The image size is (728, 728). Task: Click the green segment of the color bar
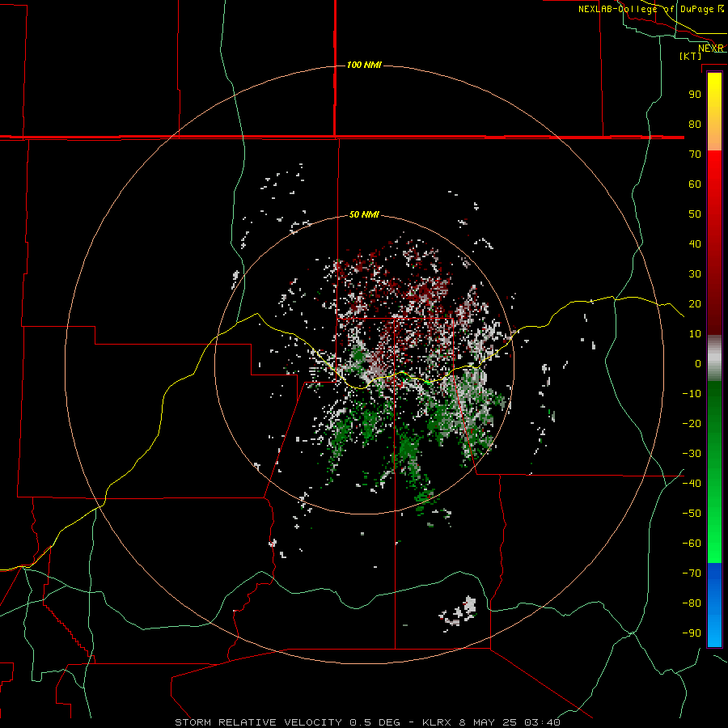714,472
